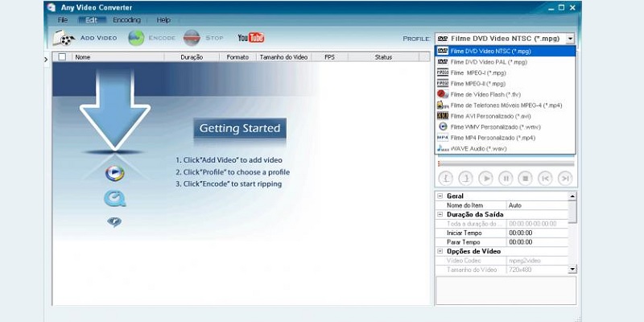Click the properties scrollbar down arrow
This screenshot has height=322, width=644.
pyautogui.click(x=572, y=269)
